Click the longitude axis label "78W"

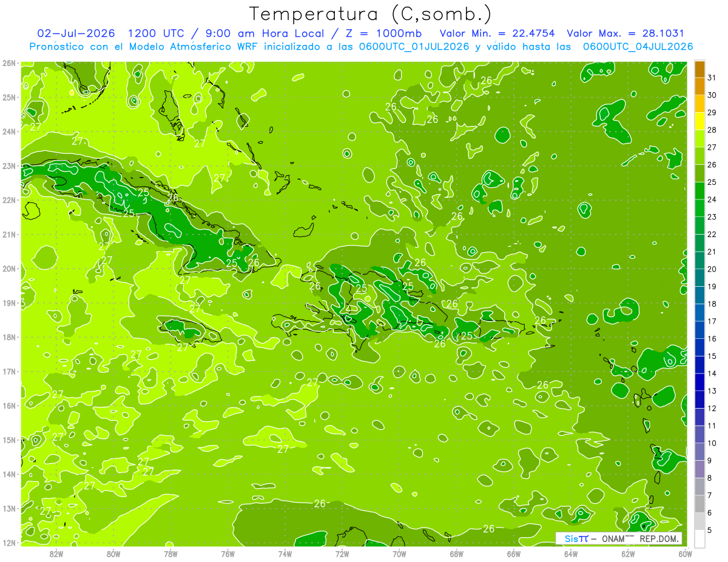[170, 554]
